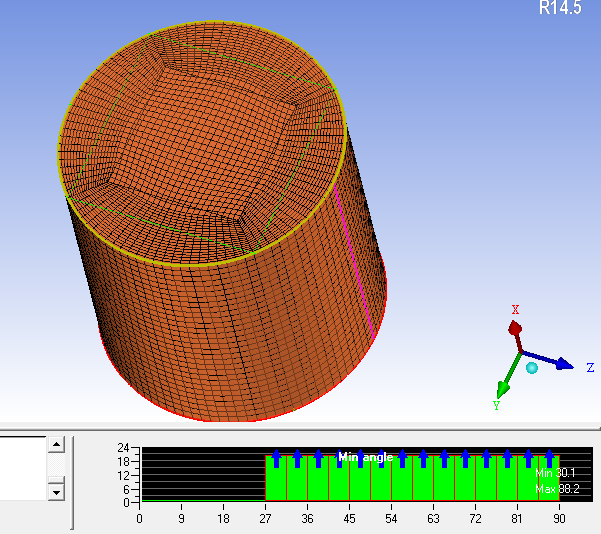This screenshot has width=601, height=534.
Task: Select histogram bar starting at angle 27
Action: click(x=276, y=478)
